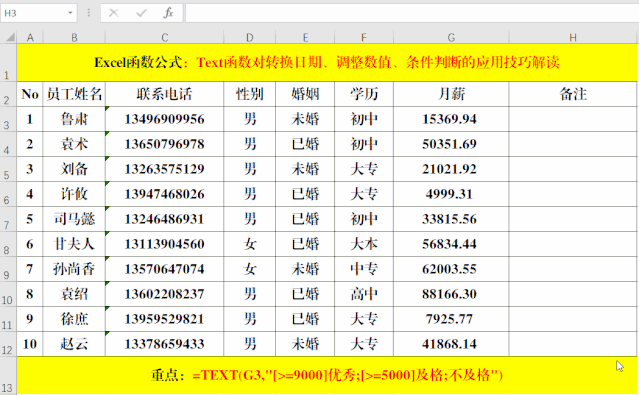Click the 员工姓名 header cell
The image size is (639, 395).
74,94
